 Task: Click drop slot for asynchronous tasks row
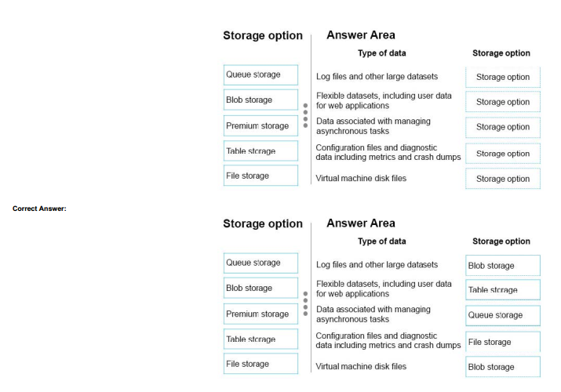click(503, 127)
